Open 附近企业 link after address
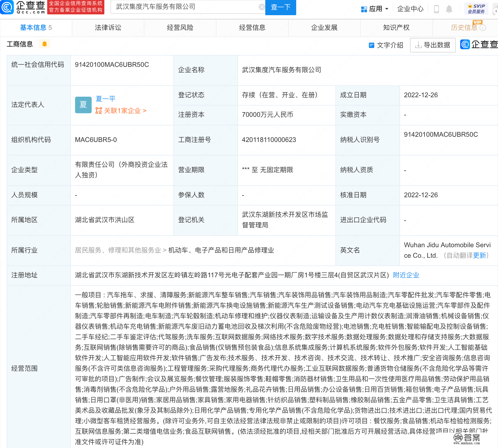This screenshot has height=448, width=498. [x=406, y=275]
